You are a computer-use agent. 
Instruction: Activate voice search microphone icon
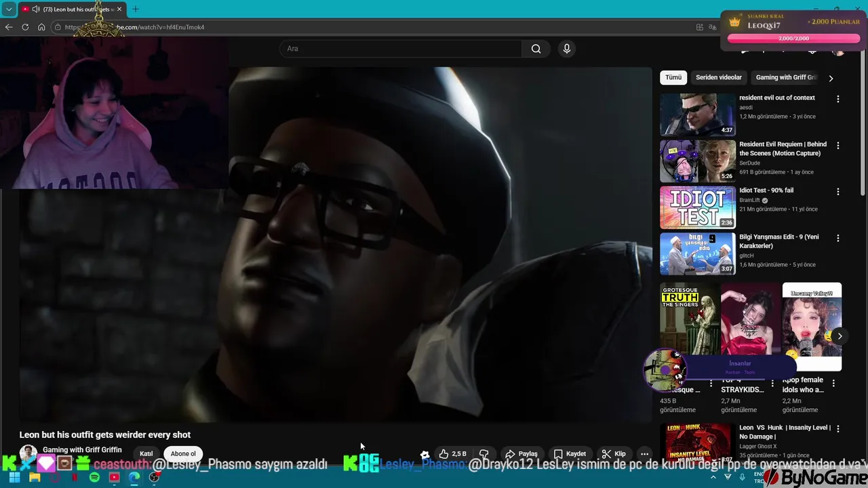(567, 49)
